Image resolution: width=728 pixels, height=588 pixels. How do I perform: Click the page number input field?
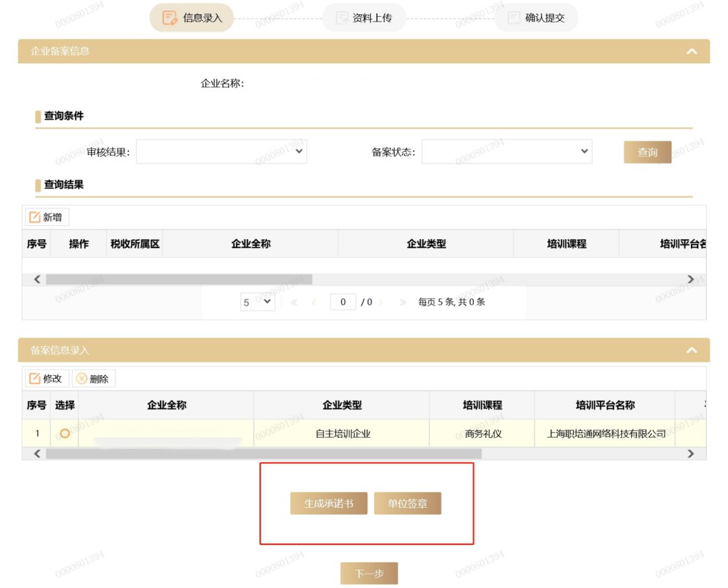(x=343, y=302)
